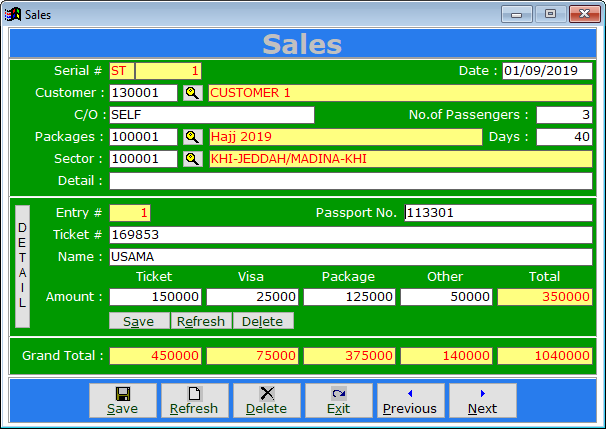Screen dimensions: 606x429
Task: Click the Sales header title
Action: [x=303, y=44]
